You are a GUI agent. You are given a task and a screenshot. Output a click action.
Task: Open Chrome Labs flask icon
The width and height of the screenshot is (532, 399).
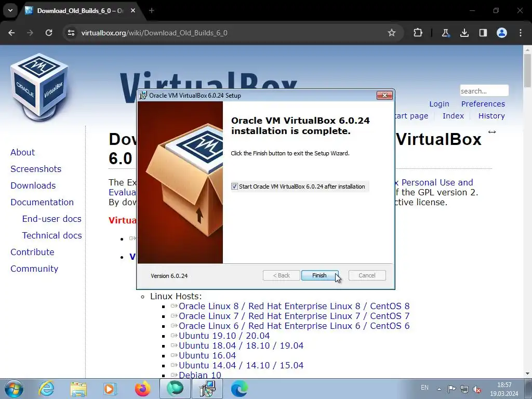pos(445,33)
